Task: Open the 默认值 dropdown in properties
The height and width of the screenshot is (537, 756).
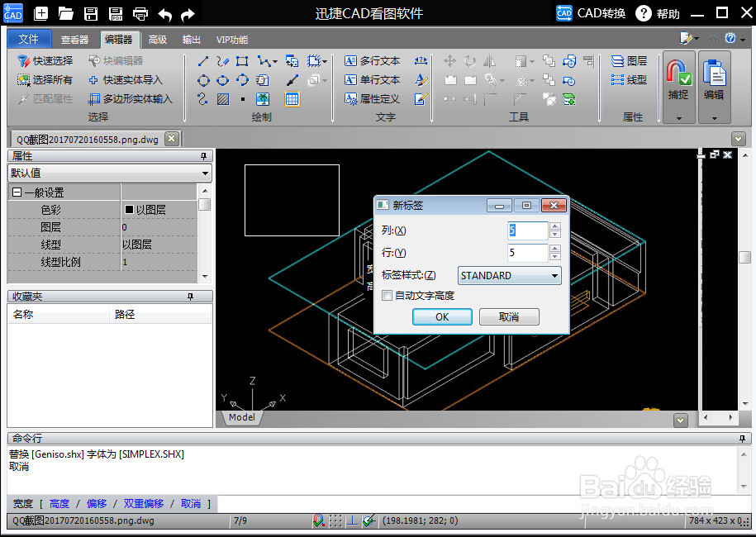Action: 110,173
